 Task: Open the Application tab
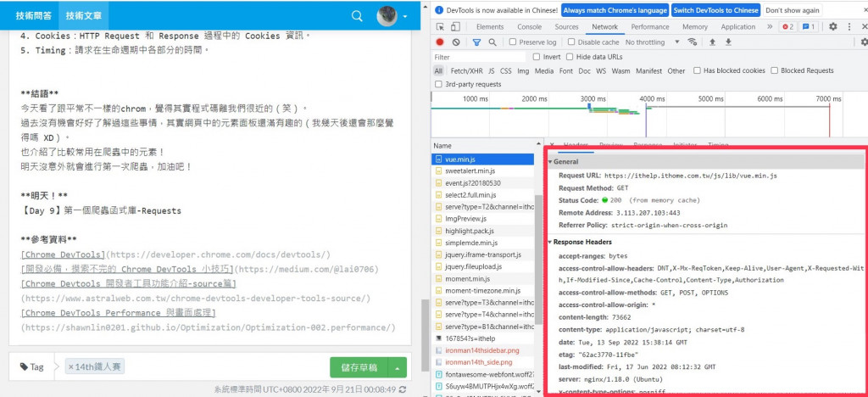(738, 26)
